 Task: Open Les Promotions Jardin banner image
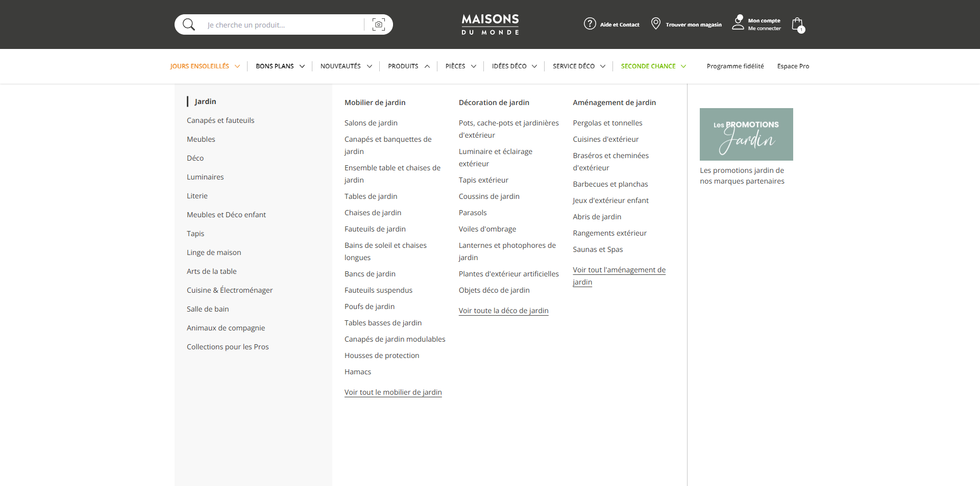tap(746, 134)
